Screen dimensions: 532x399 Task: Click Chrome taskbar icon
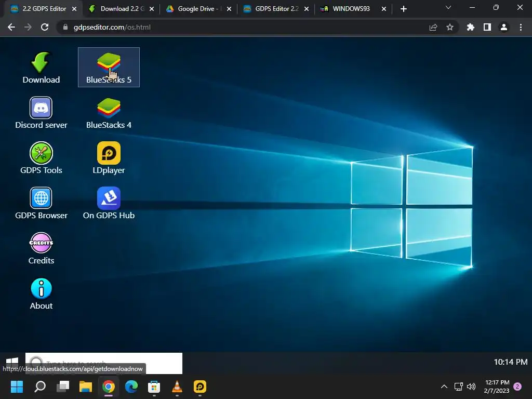[x=109, y=387]
